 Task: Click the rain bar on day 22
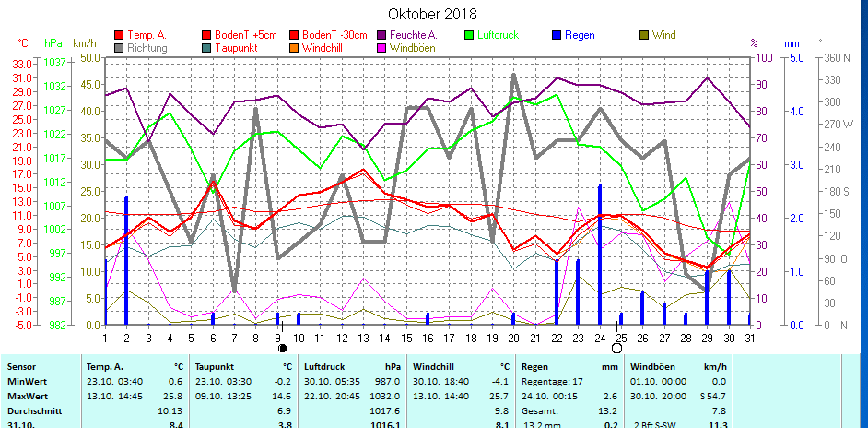557,292
